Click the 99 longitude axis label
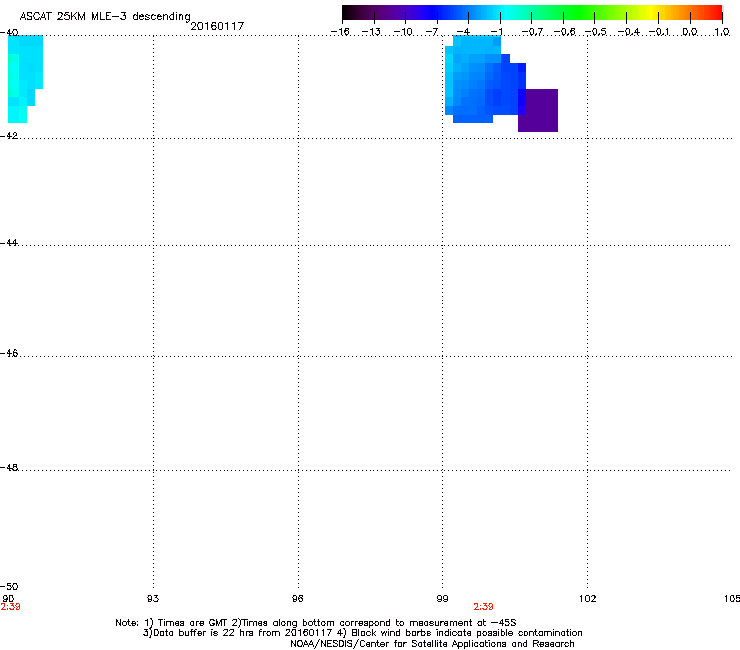The image size is (740, 650). click(x=442, y=599)
